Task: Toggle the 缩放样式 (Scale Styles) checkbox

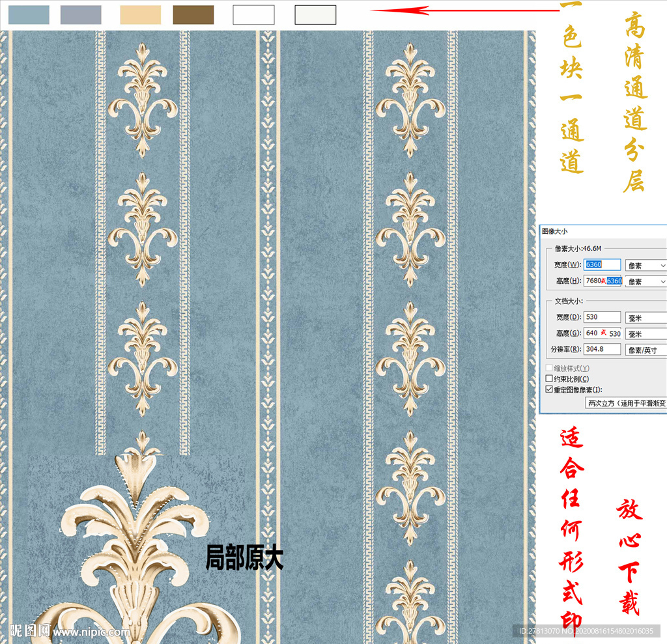Action: 549,368
